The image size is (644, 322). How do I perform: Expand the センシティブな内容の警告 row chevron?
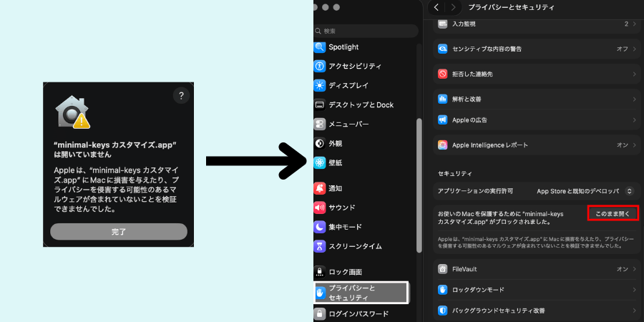pos(635,49)
